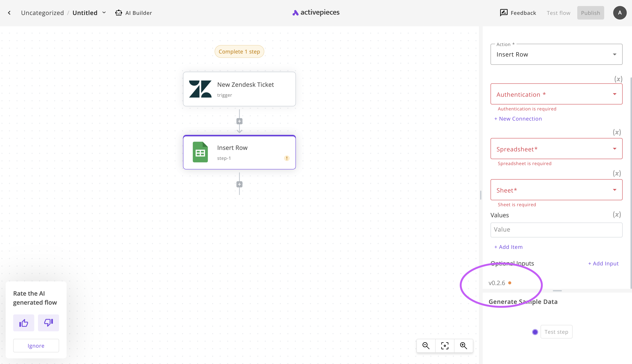Zoom in on the flow canvas

463,346
